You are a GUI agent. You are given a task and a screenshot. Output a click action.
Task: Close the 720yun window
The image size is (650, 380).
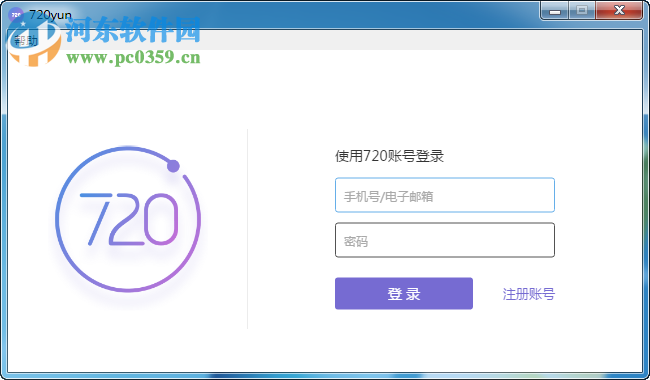pyautogui.click(x=619, y=11)
